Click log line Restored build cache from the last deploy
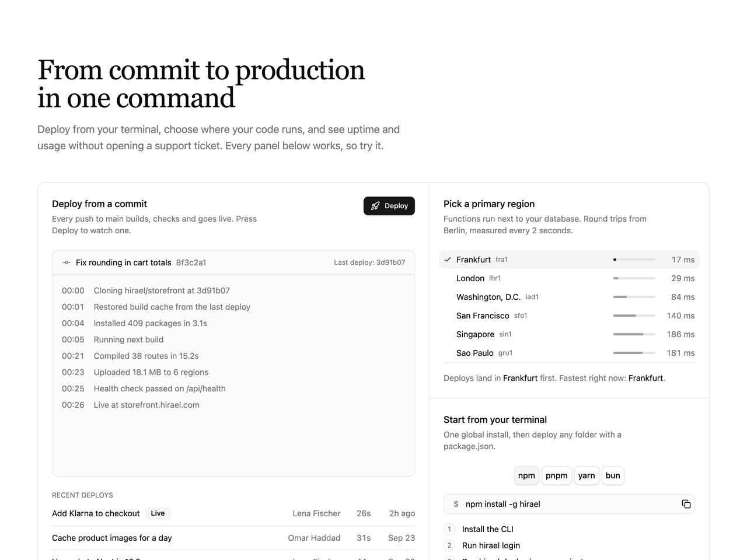747x560 pixels. 172,307
